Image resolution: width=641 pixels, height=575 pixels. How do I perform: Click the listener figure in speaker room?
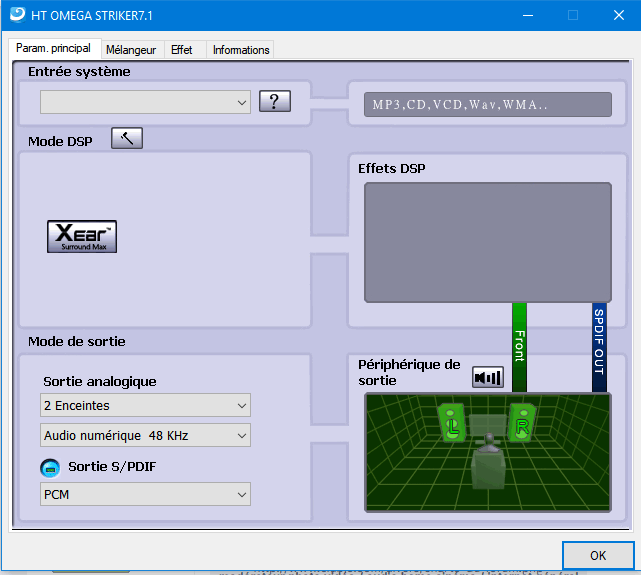(x=489, y=462)
